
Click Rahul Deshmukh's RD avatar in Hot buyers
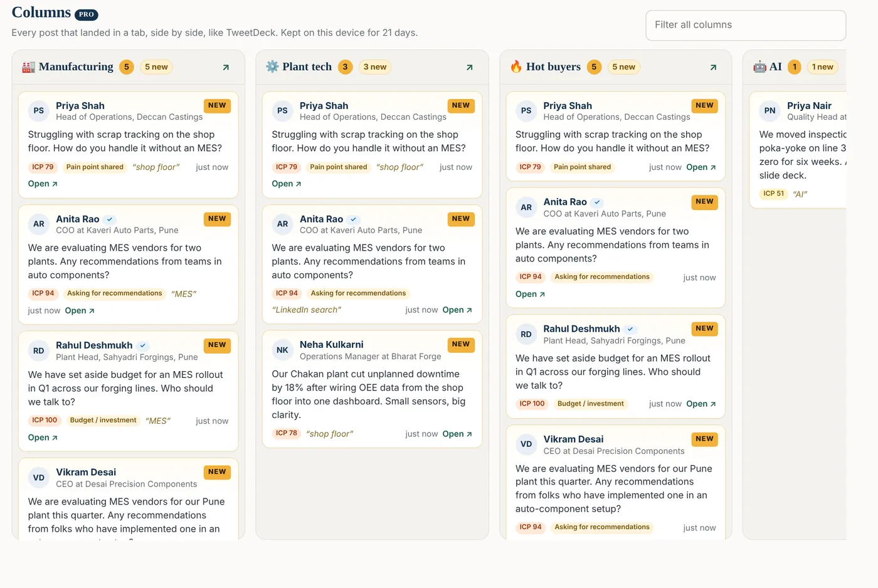526,334
